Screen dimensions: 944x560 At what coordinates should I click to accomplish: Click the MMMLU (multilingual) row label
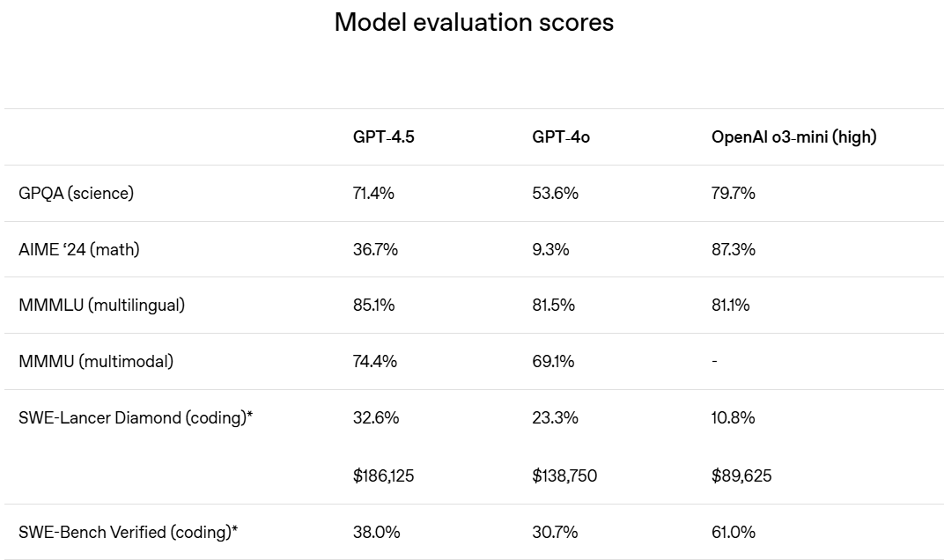[102, 306]
